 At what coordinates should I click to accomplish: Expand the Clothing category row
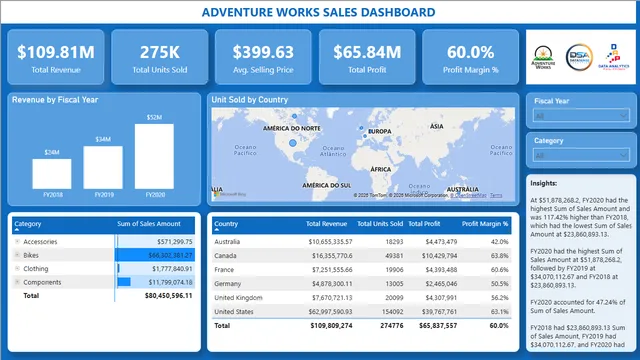[x=17, y=269]
